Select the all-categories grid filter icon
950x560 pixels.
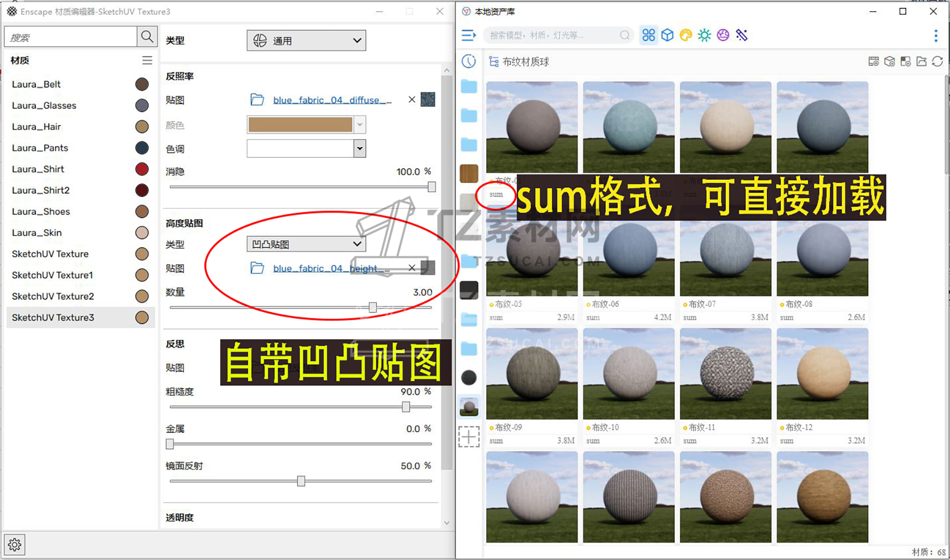click(649, 35)
